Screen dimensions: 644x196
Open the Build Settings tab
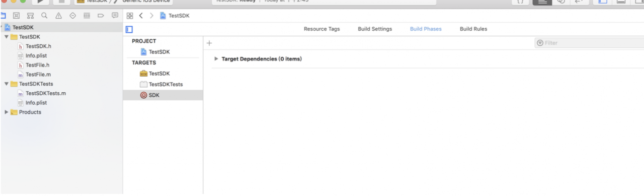tap(375, 29)
